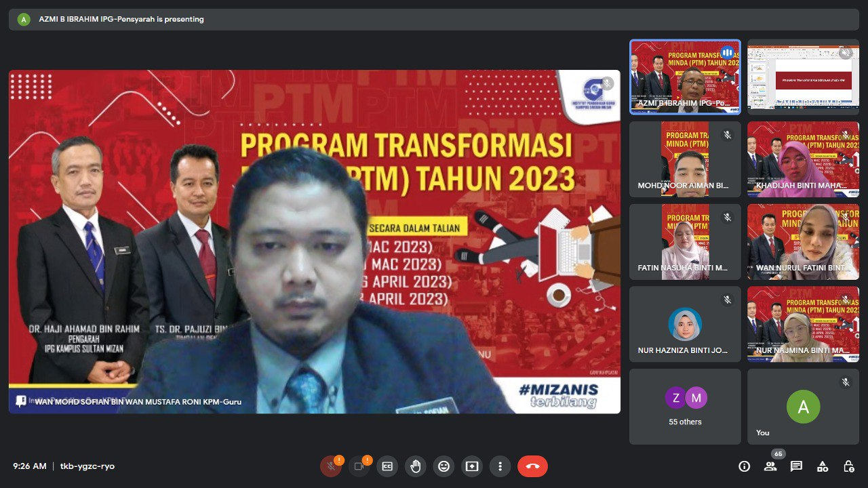Viewport: 868px width, 488px height.
Task: Click the 65 participant count badge
Action: [778, 454]
